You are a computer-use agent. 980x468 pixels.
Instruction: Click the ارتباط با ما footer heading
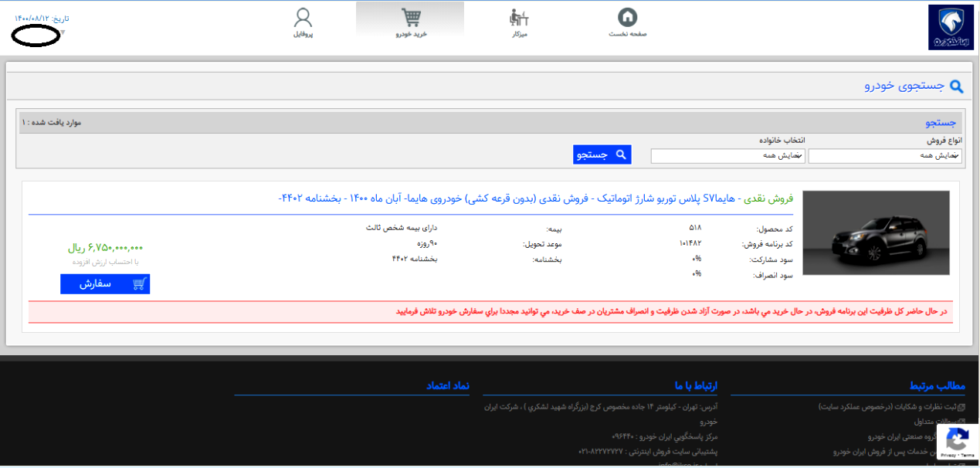(x=696, y=385)
